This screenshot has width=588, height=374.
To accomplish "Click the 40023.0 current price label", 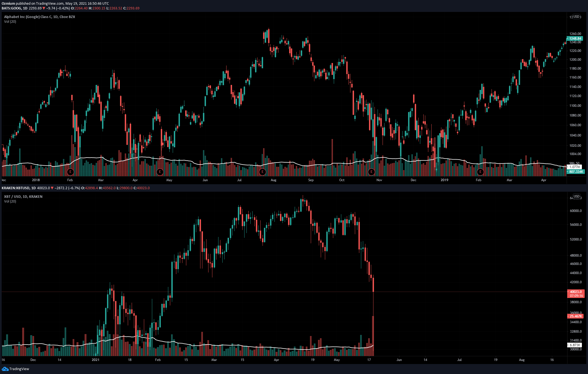I will click(576, 292).
